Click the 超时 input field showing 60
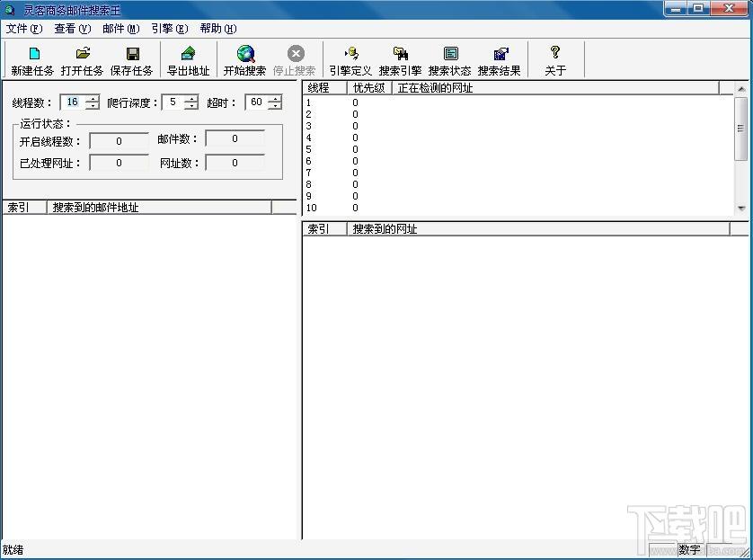The width and height of the screenshot is (753, 560). pos(257,102)
